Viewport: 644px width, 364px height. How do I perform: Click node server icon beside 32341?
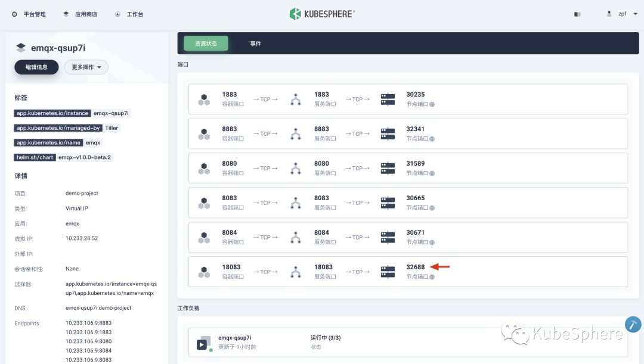pyautogui.click(x=388, y=134)
